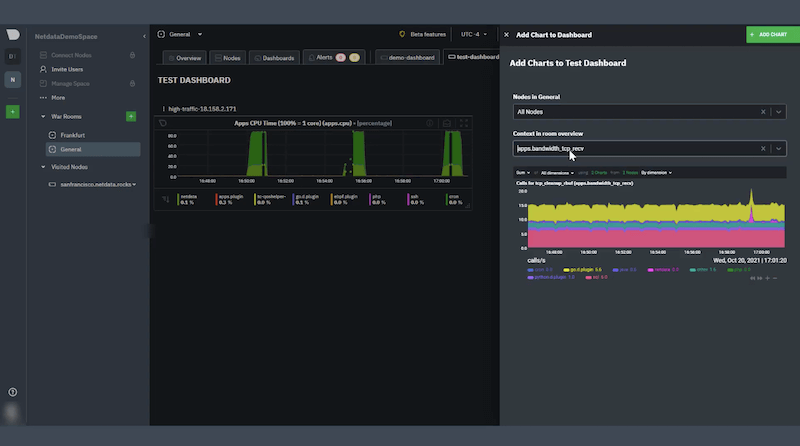Image resolution: width=800 pixels, height=446 pixels.
Task: Clear the context field value
Action: (x=763, y=148)
